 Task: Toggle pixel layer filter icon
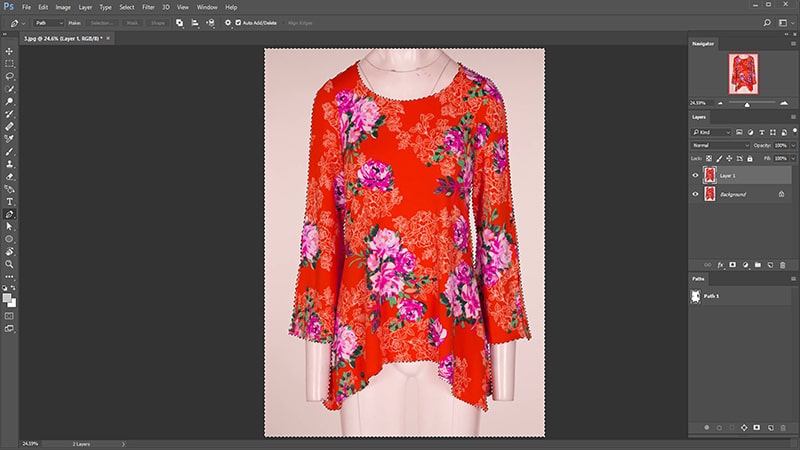point(739,132)
